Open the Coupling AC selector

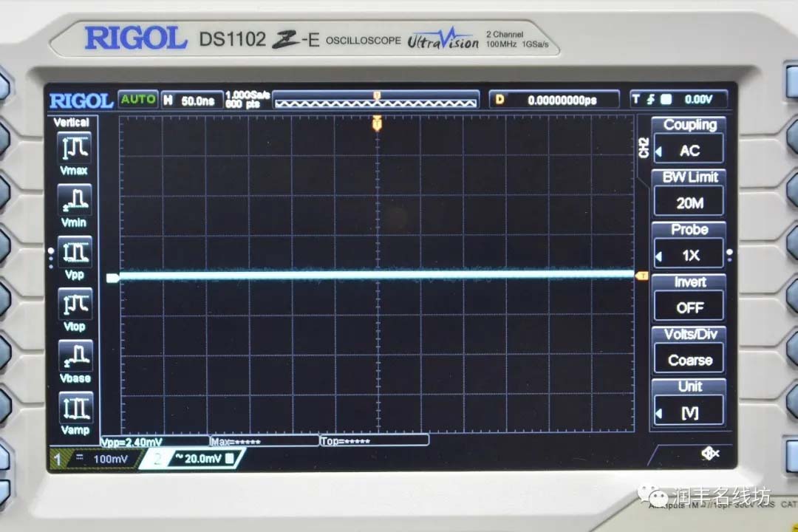tap(689, 150)
